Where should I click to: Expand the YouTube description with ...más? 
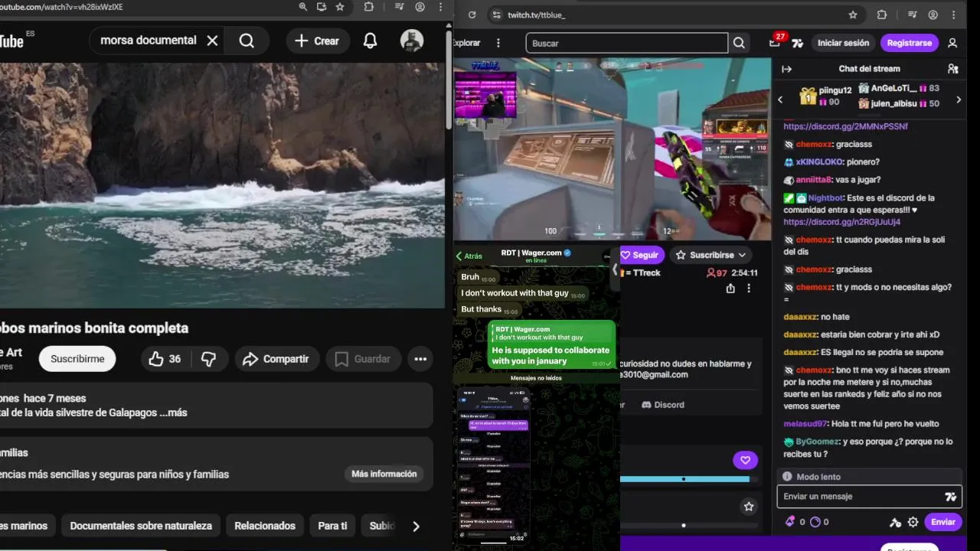coord(172,412)
